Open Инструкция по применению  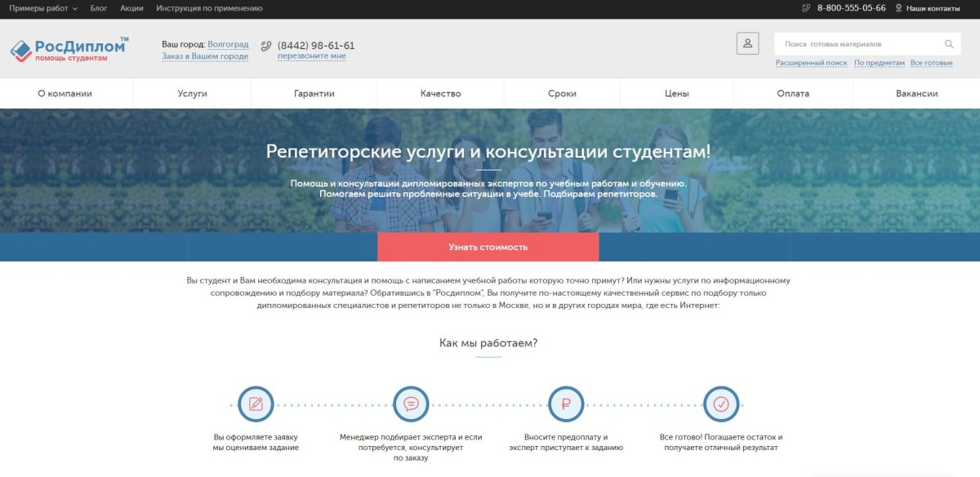pyautogui.click(x=210, y=8)
